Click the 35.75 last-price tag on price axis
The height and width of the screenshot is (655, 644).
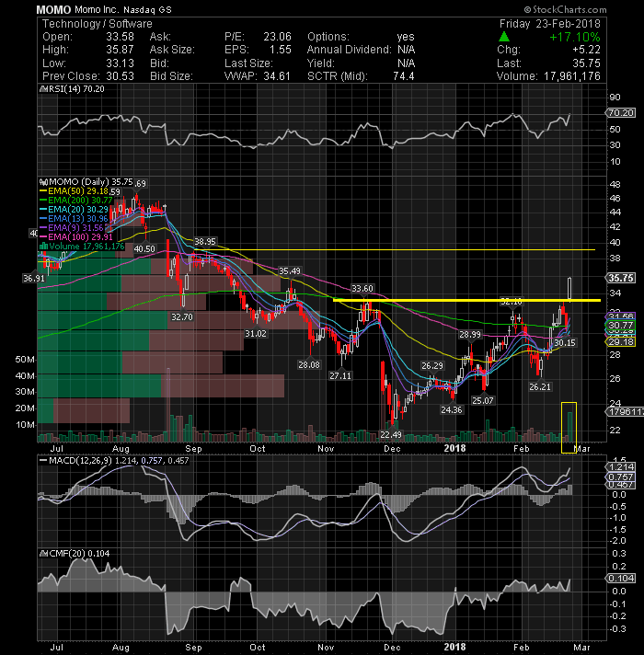[x=621, y=278]
